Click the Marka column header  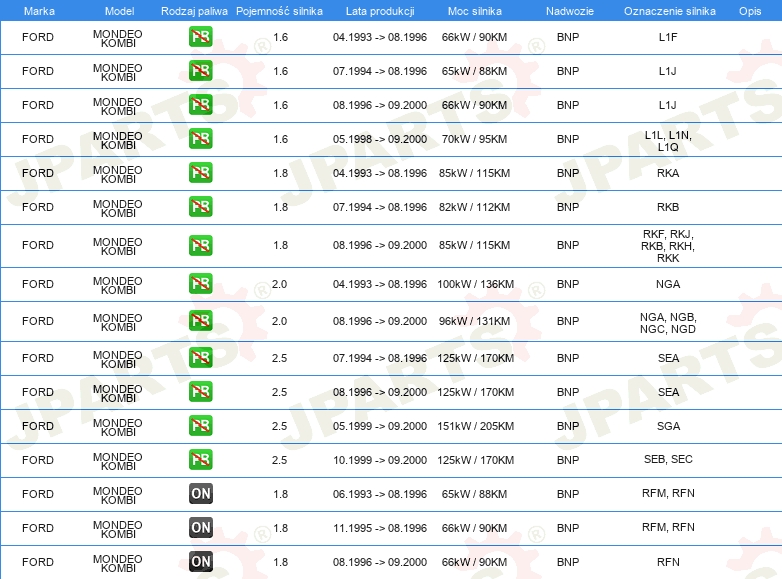tap(39, 11)
